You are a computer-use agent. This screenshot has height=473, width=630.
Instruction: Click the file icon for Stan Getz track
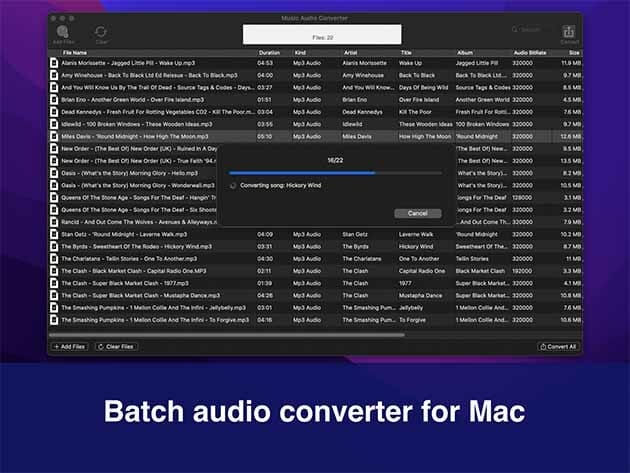point(54,234)
